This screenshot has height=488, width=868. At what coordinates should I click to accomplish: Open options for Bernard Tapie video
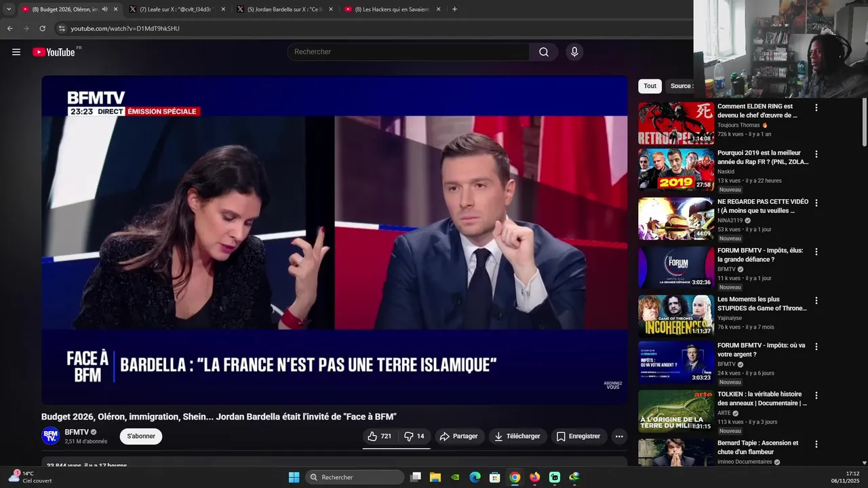(x=816, y=444)
